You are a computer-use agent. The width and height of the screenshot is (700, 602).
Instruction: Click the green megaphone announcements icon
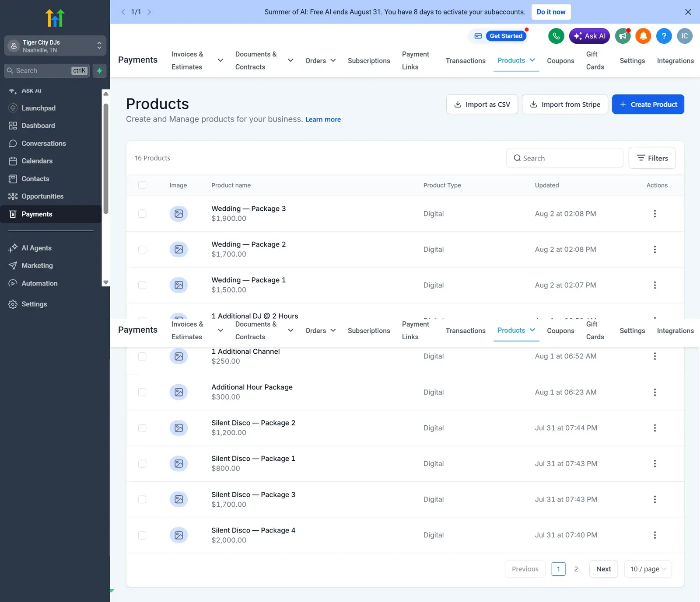(623, 36)
